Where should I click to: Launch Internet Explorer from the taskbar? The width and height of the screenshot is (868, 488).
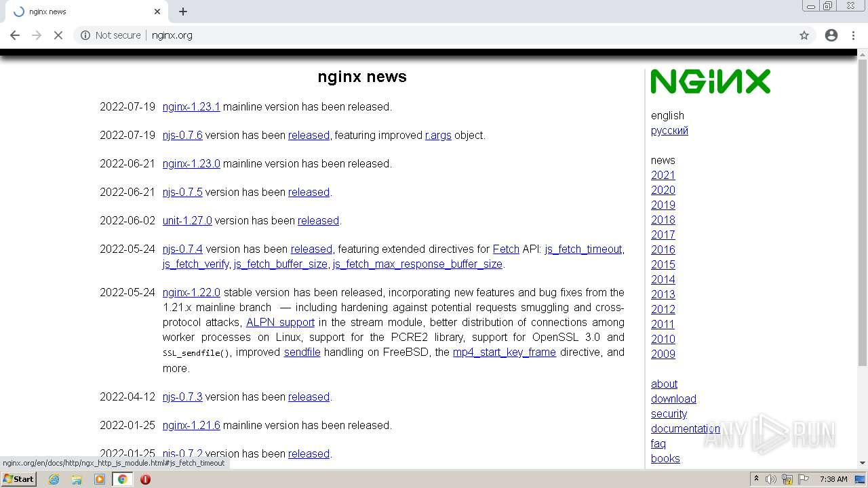click(54, 479)
